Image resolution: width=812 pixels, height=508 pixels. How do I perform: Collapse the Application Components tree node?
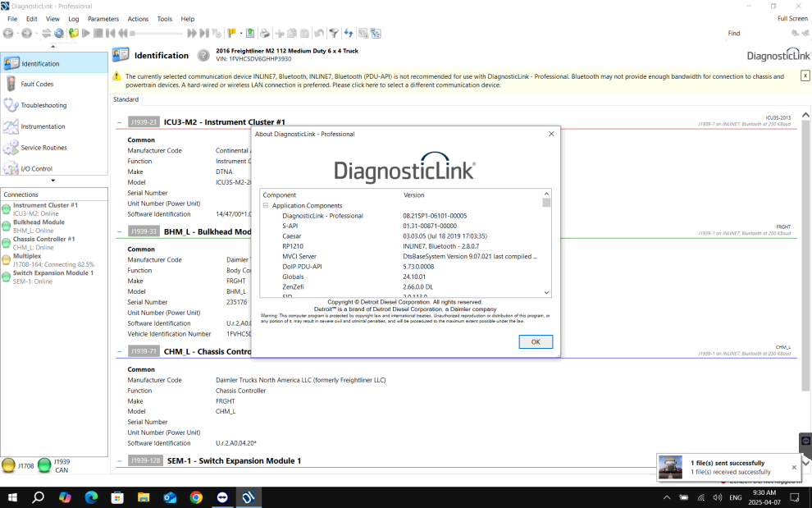coord(266,206)
